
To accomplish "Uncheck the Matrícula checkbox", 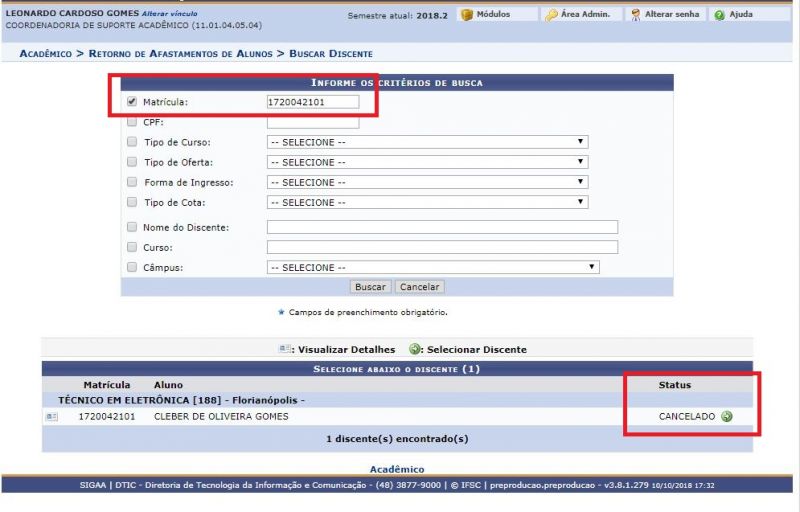I will click(132, 102).
